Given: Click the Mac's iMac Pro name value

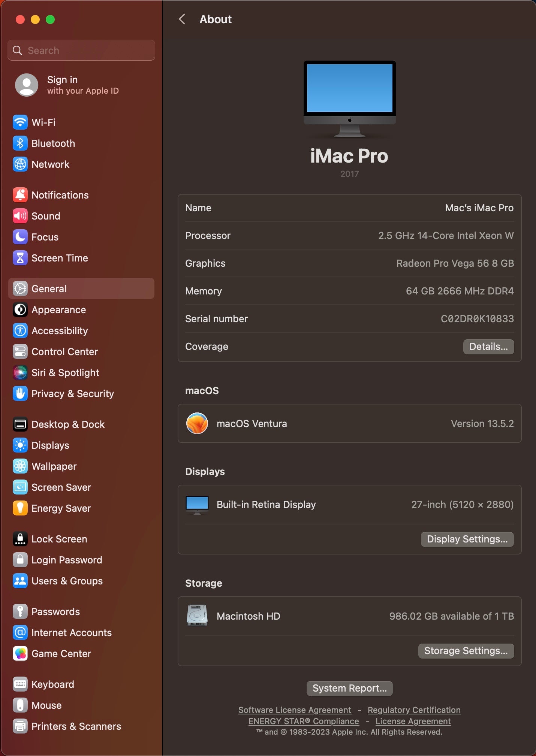Looking at the screenshot, I should click(479, 208).
